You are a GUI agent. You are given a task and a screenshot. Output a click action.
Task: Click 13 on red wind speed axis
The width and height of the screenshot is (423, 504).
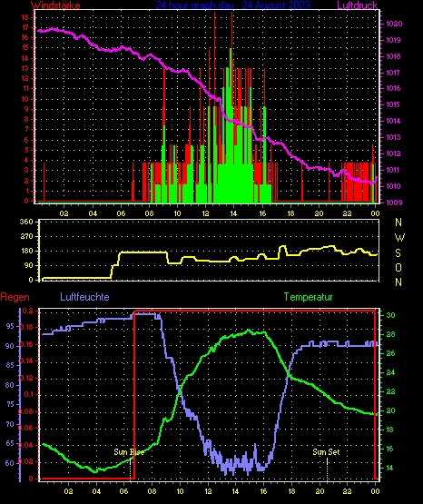25,68
